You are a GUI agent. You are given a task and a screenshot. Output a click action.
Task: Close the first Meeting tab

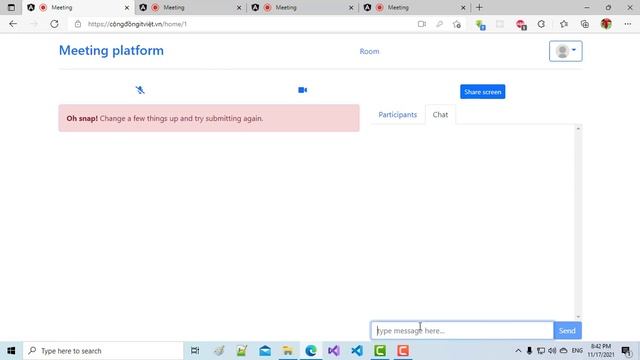point(127,7)
